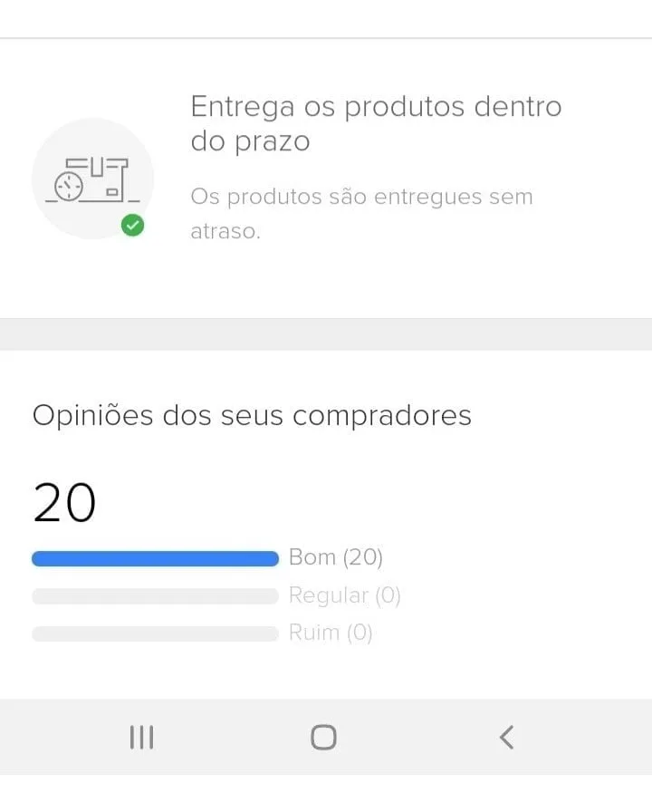Tap the word "compradores" in the heading
Screen dimensions: 652x812
382,415
